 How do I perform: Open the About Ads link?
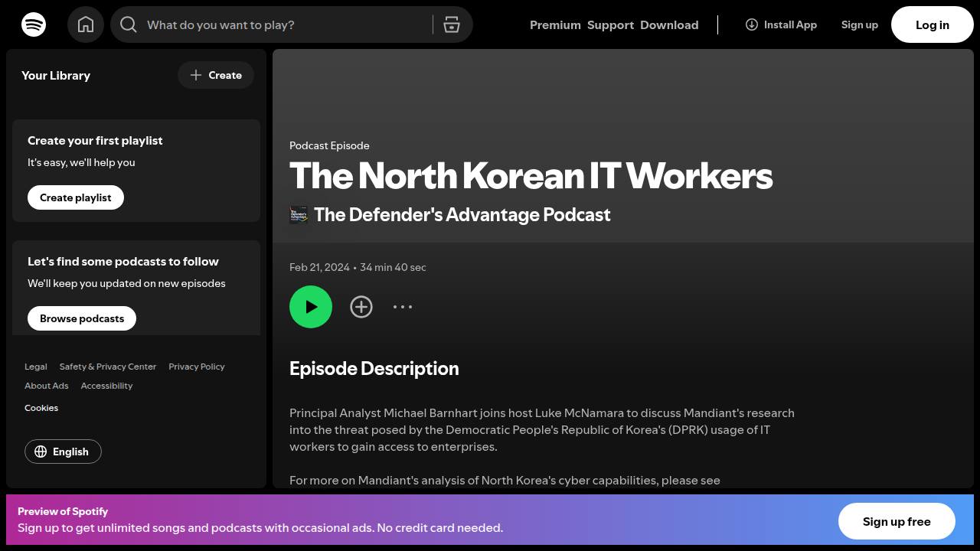click(47, 386)
